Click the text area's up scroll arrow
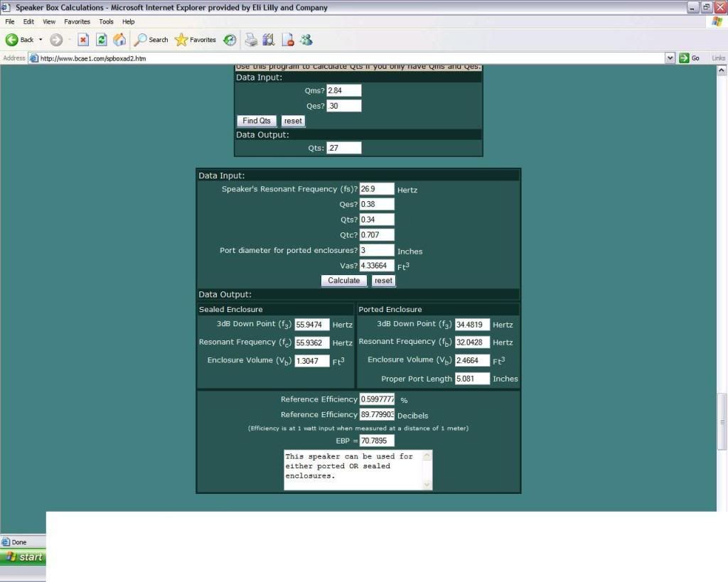Screen dimensions: 728x582 [427, 456]
